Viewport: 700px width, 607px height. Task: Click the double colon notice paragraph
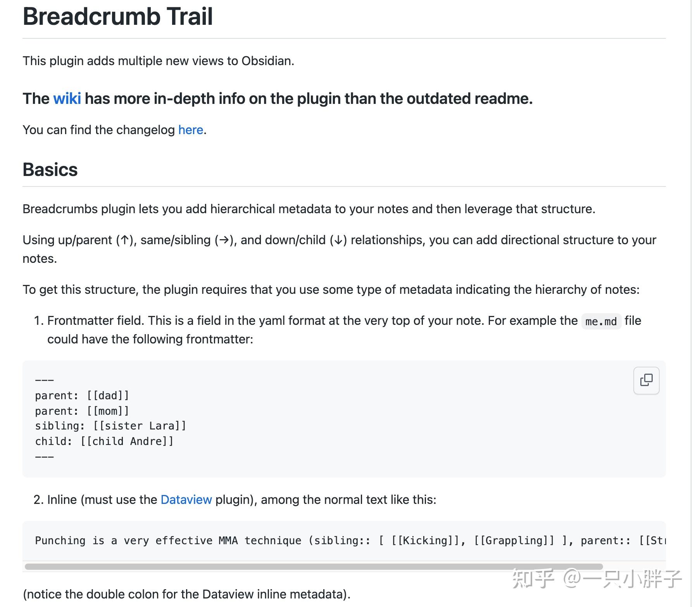[186, 594]
